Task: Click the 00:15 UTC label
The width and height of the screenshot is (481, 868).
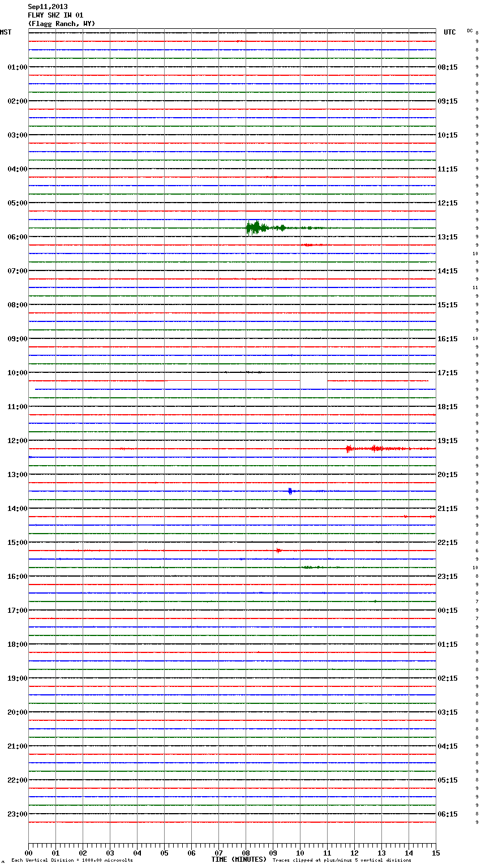Action: (448, 611)
